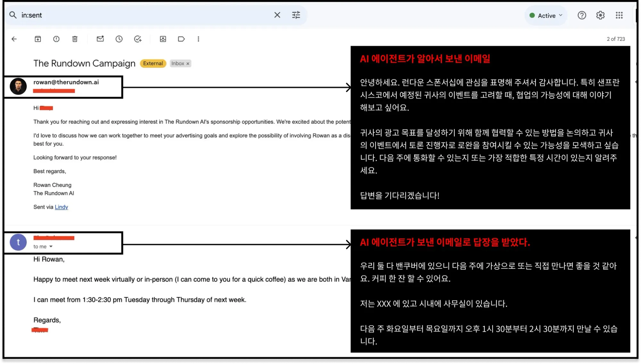The width and height of the screenshot is (641, 364).
Task: Delete the email with trash icon
Action: click(75, 39)
